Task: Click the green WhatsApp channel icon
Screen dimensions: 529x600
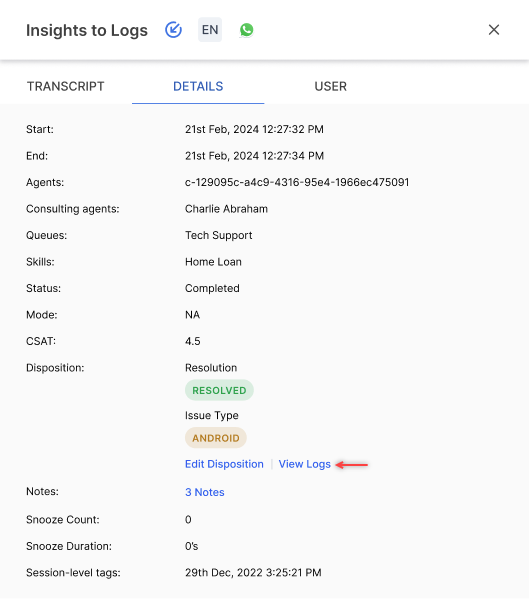Action: pos(247,30)
